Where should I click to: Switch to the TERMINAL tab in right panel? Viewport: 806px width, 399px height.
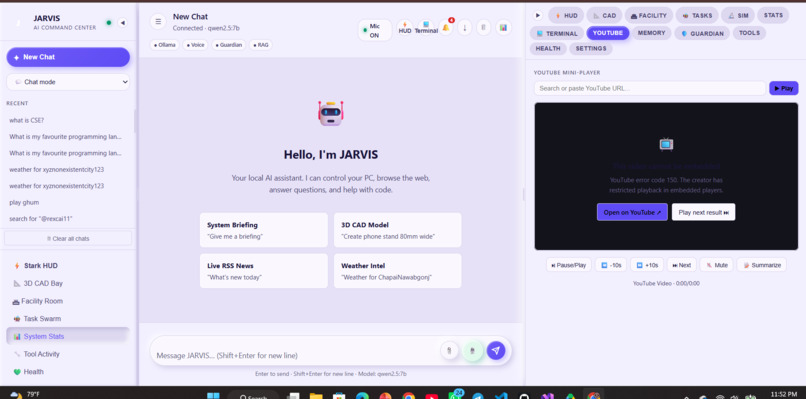point(557,33)
